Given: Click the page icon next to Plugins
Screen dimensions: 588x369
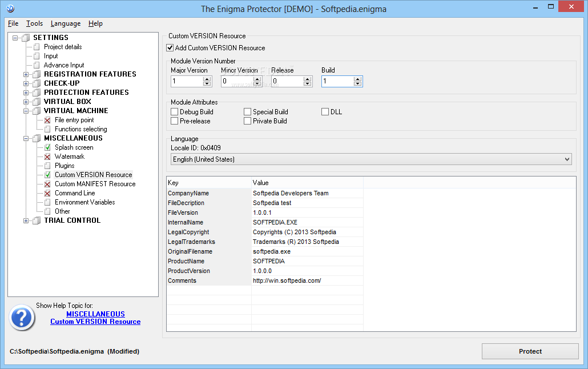Looking at the screenshot, I should [47, 166].
